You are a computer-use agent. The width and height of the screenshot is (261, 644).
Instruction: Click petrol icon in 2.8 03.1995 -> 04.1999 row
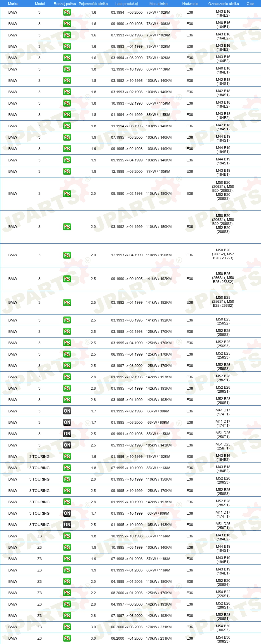click(67, 400)
